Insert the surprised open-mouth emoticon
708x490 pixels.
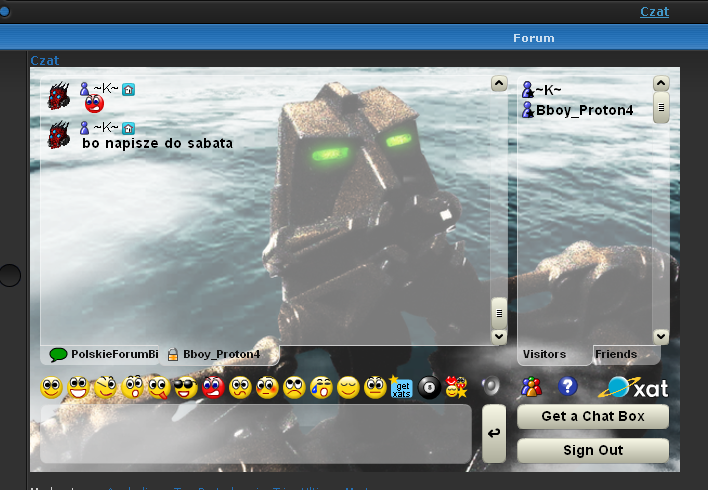(132, 387)
